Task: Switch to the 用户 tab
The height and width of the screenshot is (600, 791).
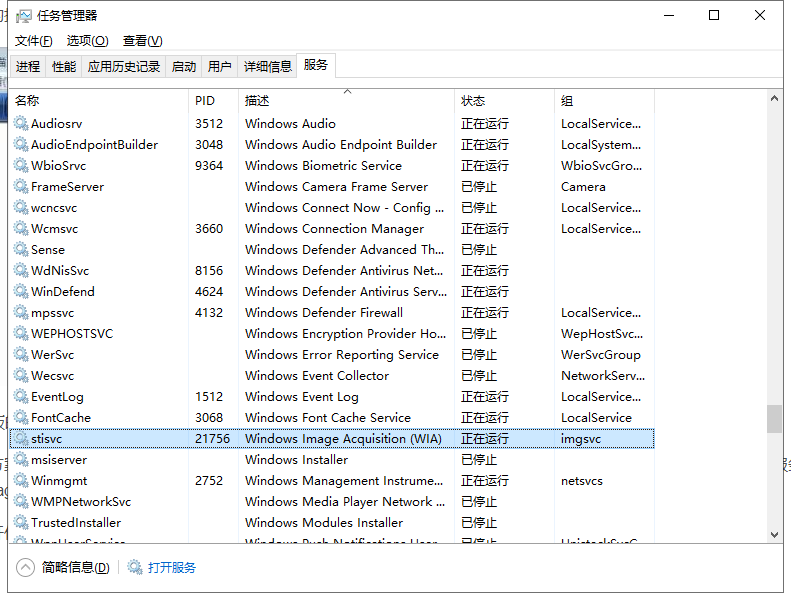Action: point(220,66)
